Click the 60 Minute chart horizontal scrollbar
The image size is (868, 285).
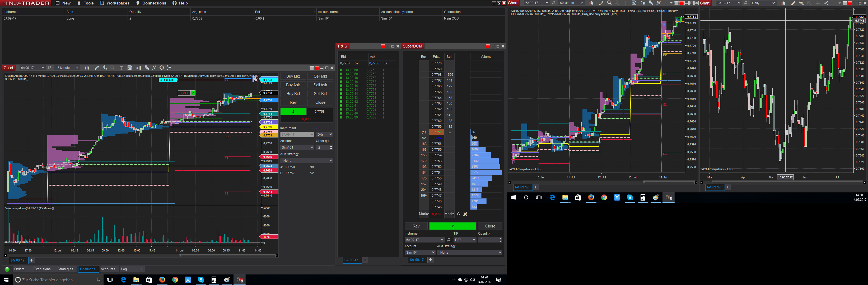click(x=669, y=182)
